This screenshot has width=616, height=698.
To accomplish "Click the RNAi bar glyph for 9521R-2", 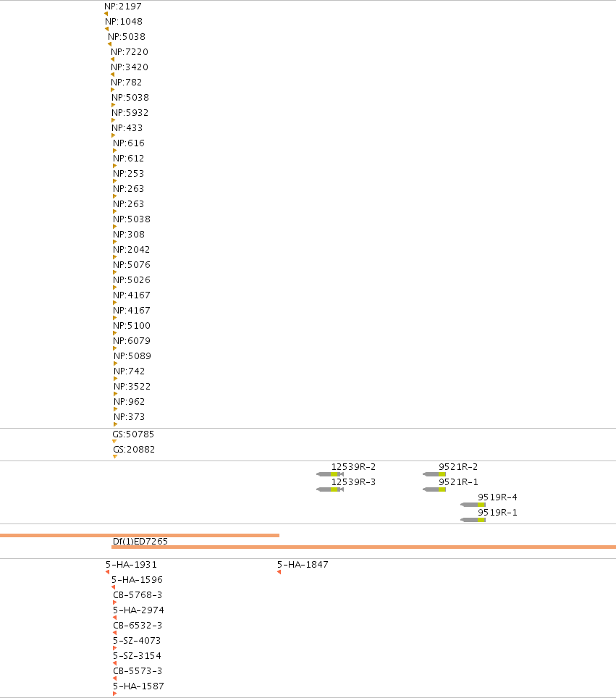I will (434, 474).
